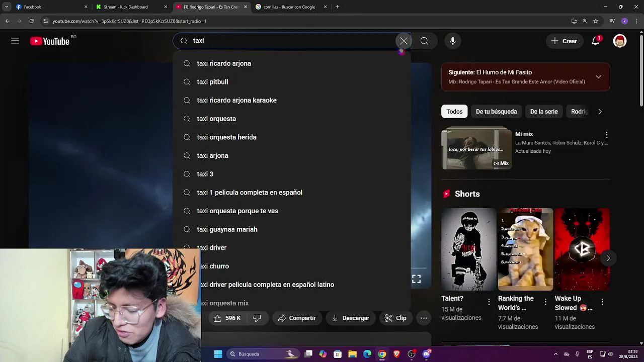Select suggestion taxi ricardo arjona
644x362 pixels.
pos(292,63)
